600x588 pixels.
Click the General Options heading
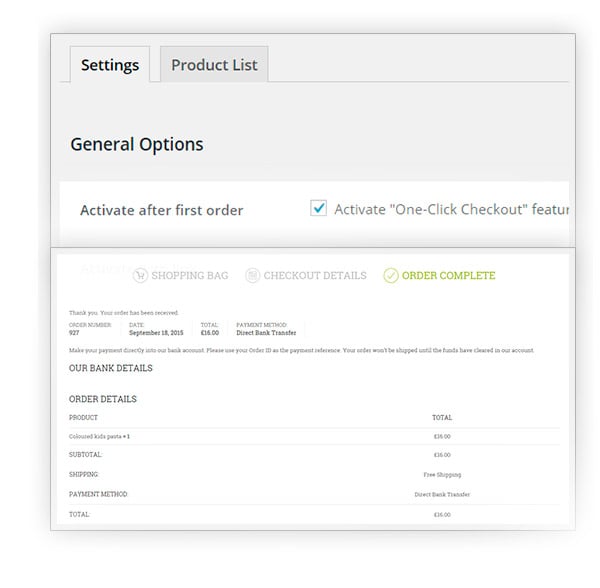pyautogui.click(x=137, y=144)
